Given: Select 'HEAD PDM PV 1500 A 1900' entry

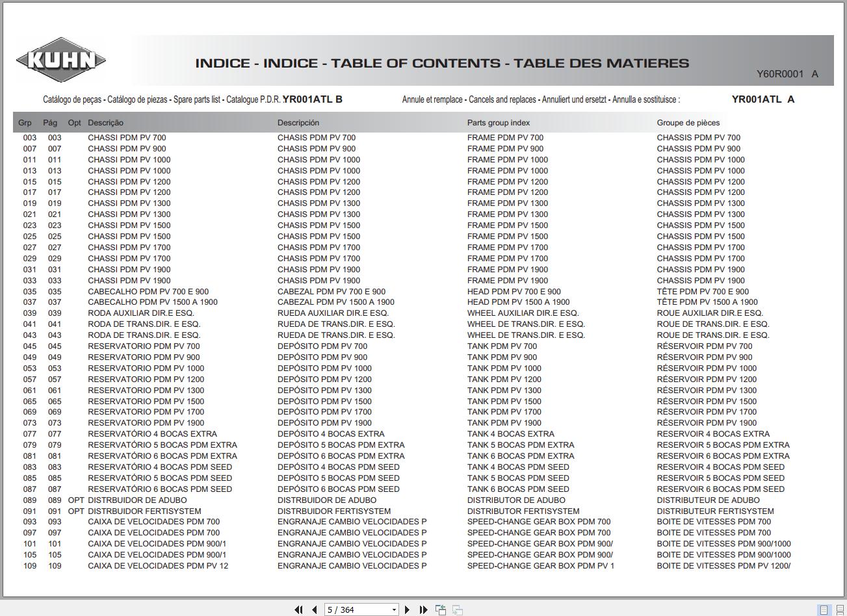Looking at the screenshot, I should (519, 302).
